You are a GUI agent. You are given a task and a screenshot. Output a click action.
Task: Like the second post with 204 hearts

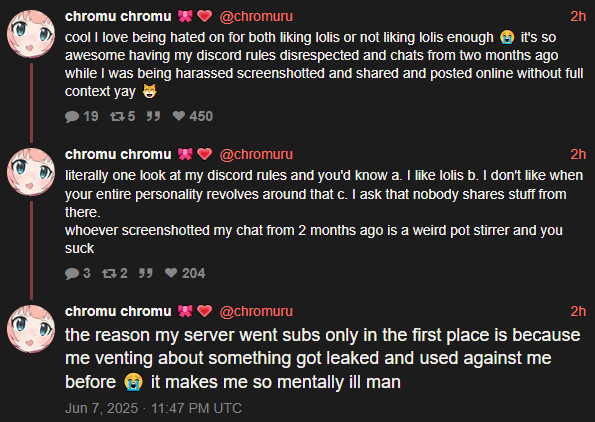pos(171,273)
